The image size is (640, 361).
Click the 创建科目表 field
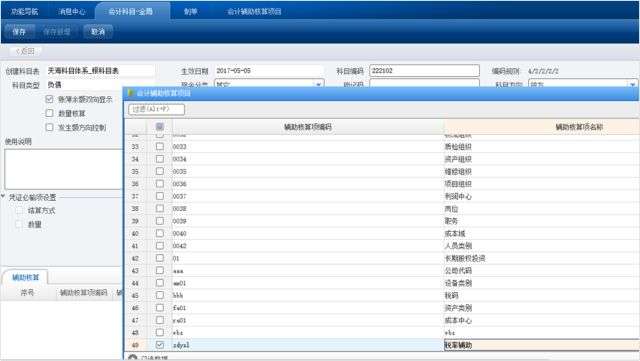tap(100, 71)
